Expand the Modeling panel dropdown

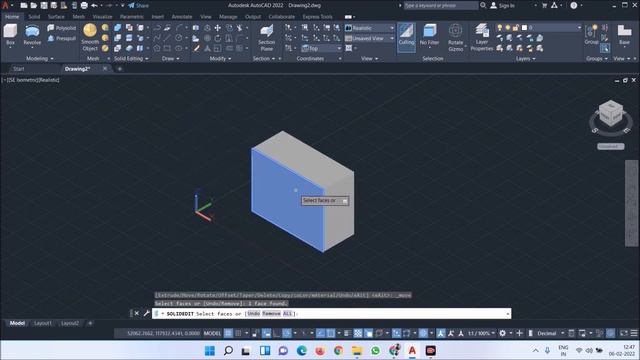pos(40,58)
